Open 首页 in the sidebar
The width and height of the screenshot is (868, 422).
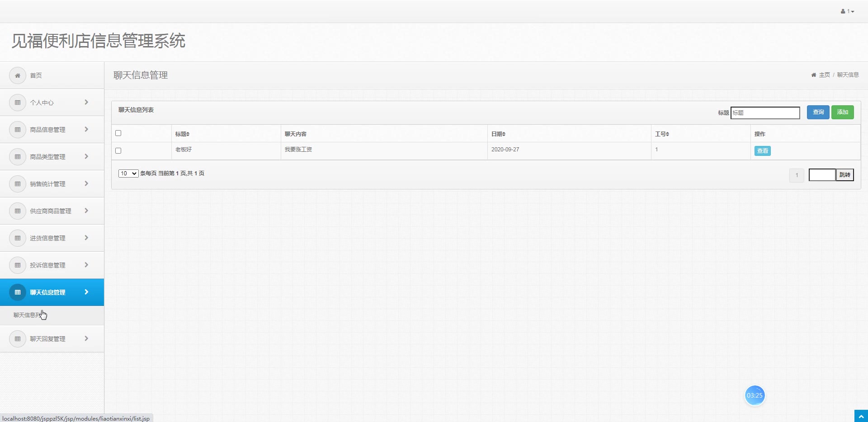(52, 75)
